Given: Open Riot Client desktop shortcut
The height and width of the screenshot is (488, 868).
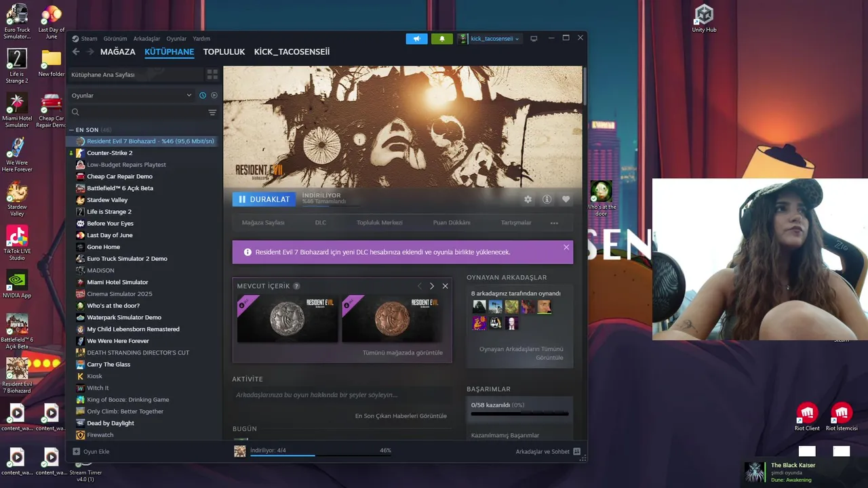Looking at the screenshot, I should click(x=807, y=418).
